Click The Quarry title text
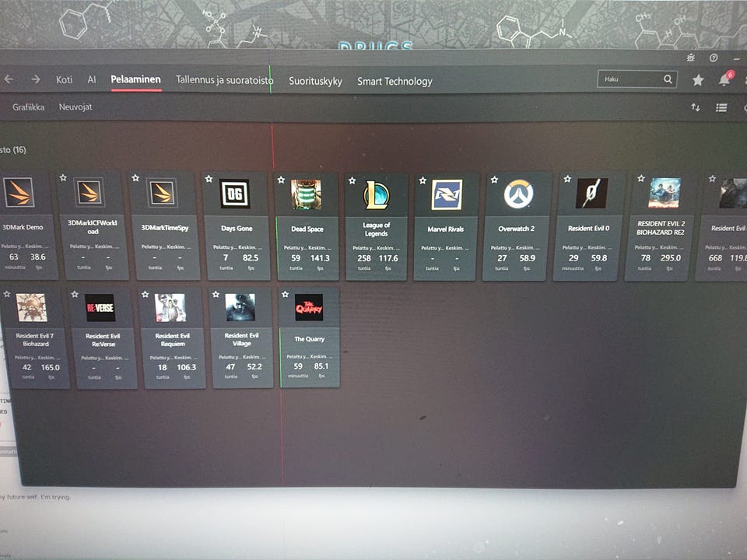This screenshot has width=747, height=560. click(309, 339)
